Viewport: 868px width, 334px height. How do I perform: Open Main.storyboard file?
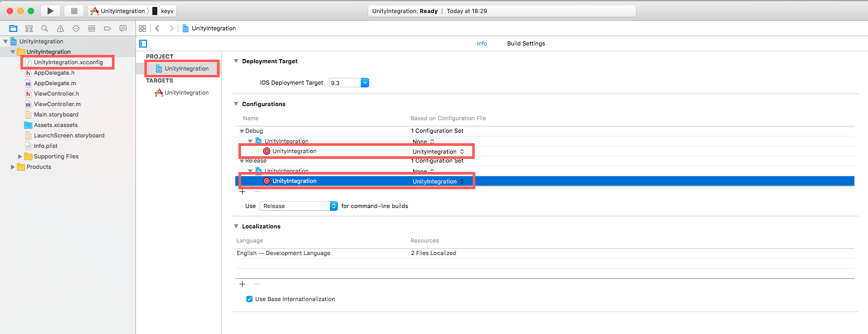(56, 114)
